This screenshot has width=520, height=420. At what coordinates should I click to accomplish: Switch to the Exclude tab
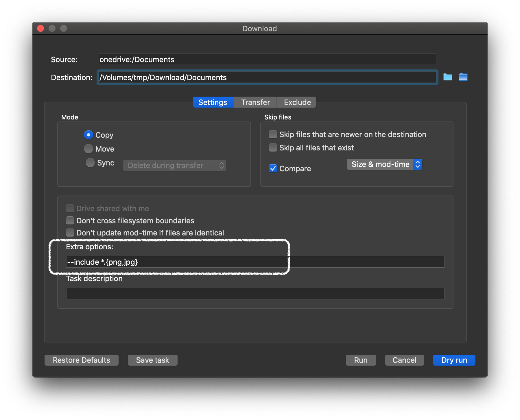click(x=297, y=102)
